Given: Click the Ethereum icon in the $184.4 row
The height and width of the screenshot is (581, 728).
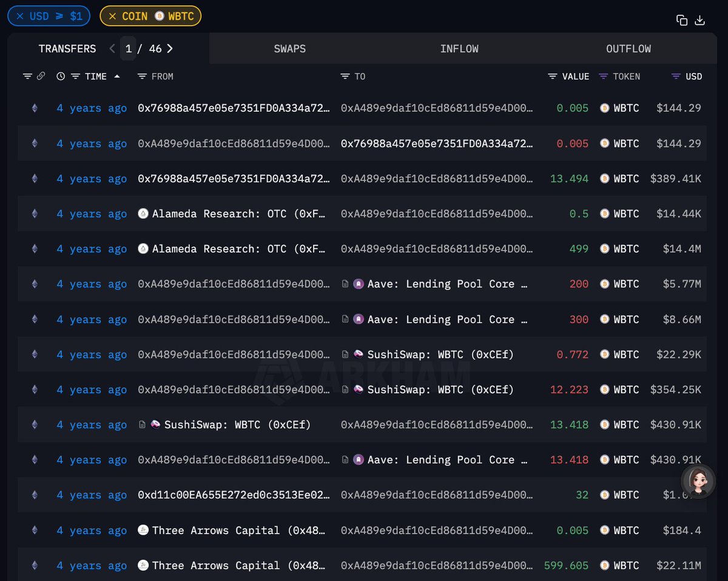Looking at the screenshot, I should [x=35, y=531].
